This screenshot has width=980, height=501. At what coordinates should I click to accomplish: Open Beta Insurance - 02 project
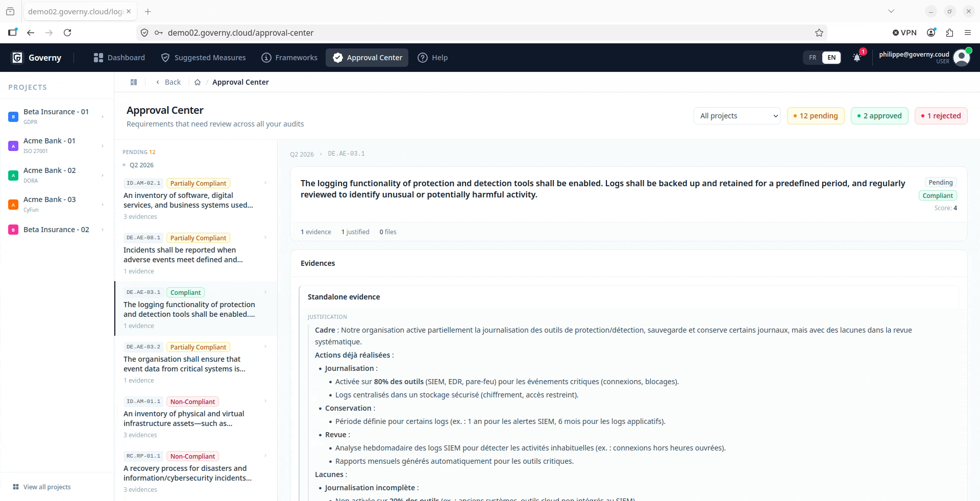[x=56, y=230]
